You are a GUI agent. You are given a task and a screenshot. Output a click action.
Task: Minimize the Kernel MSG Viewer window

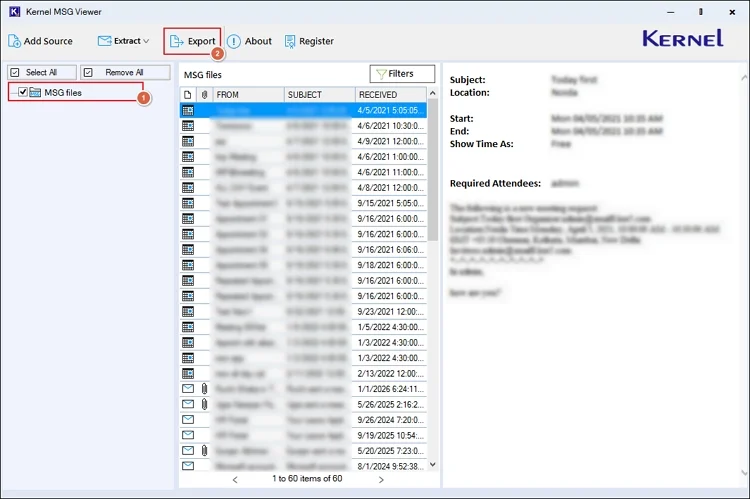pos(671,12)
